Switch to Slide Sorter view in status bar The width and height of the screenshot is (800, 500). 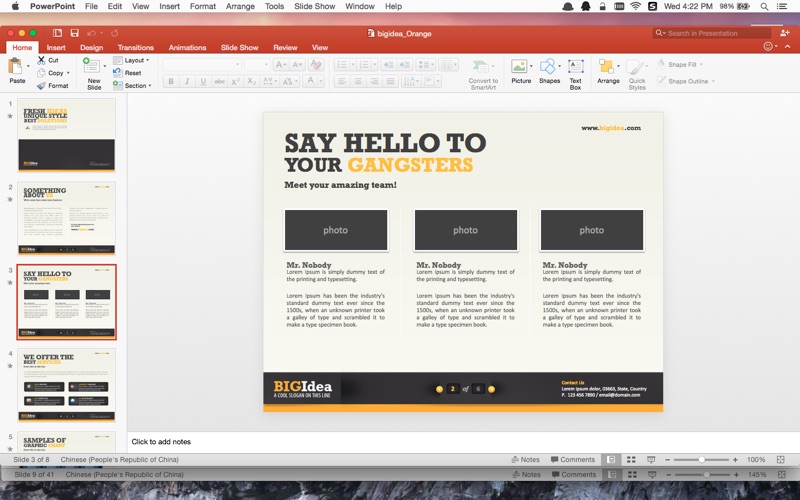pyautogui.click(x=631, y=460)
